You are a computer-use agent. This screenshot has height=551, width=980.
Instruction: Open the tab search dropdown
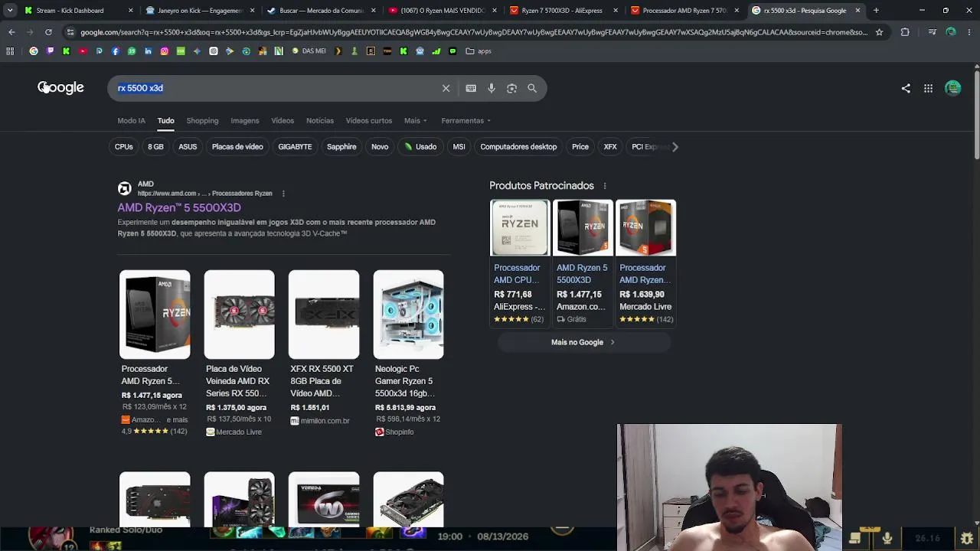(10, 11)
